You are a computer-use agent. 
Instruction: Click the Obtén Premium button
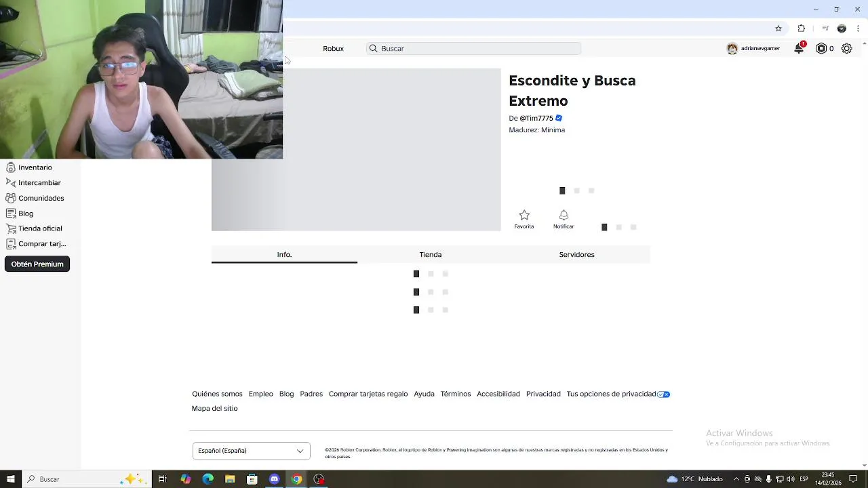[37, 264]
